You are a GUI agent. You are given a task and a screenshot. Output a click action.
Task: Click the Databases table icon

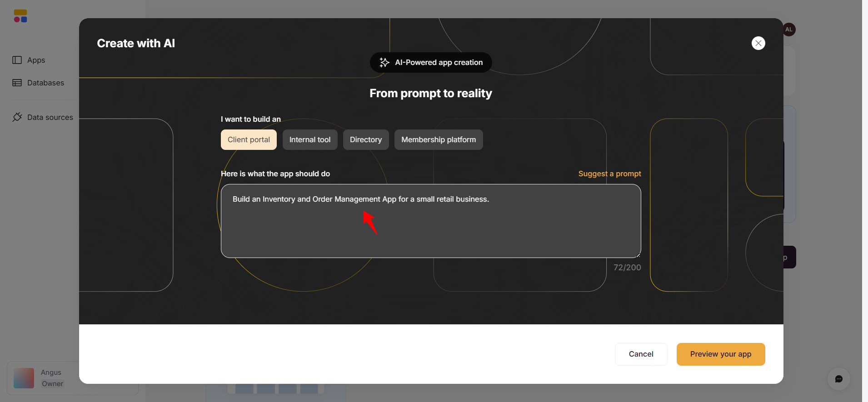[x=17, y=83]
